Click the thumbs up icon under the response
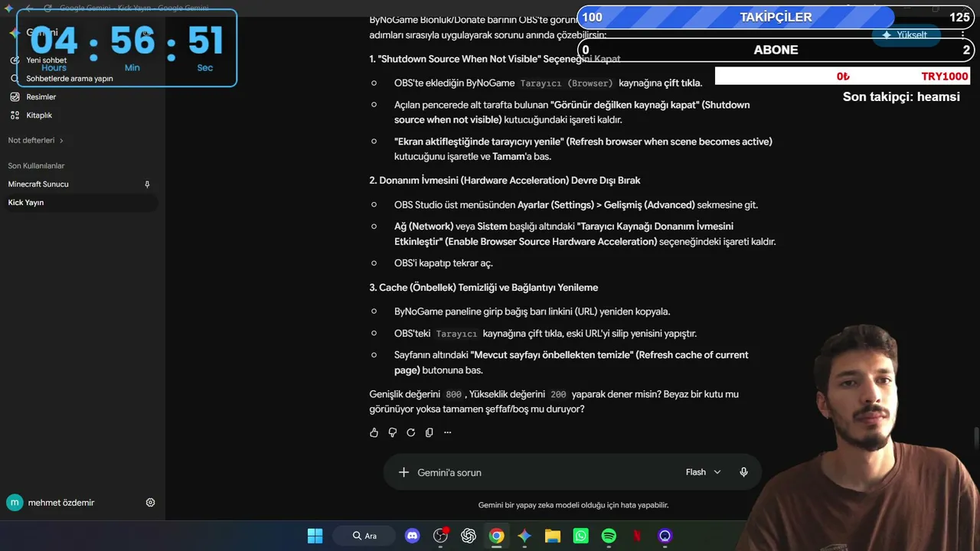Image resolution: width=980 pixels, height=551 pixels. [374, 432]
